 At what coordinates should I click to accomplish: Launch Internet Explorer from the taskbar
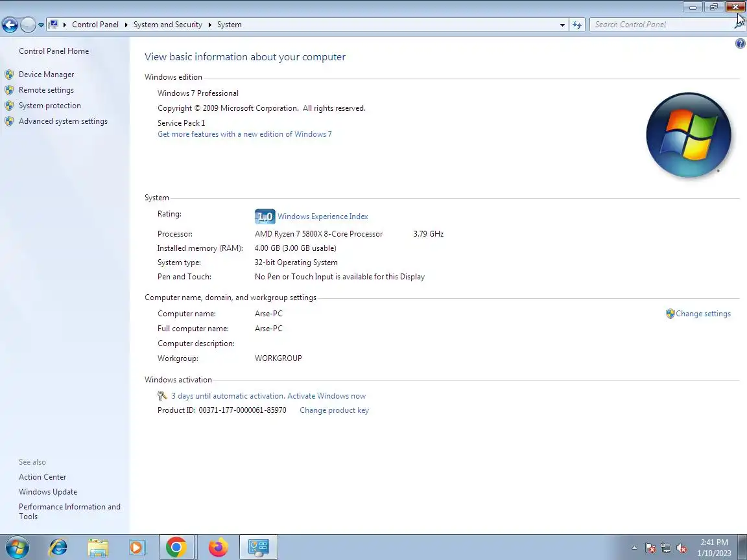tap(58, 548)
